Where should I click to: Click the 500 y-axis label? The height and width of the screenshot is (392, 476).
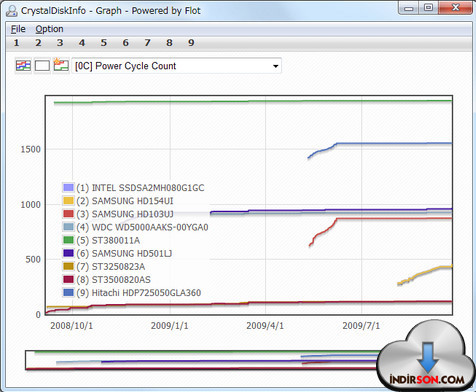click(x=33, y=259)
